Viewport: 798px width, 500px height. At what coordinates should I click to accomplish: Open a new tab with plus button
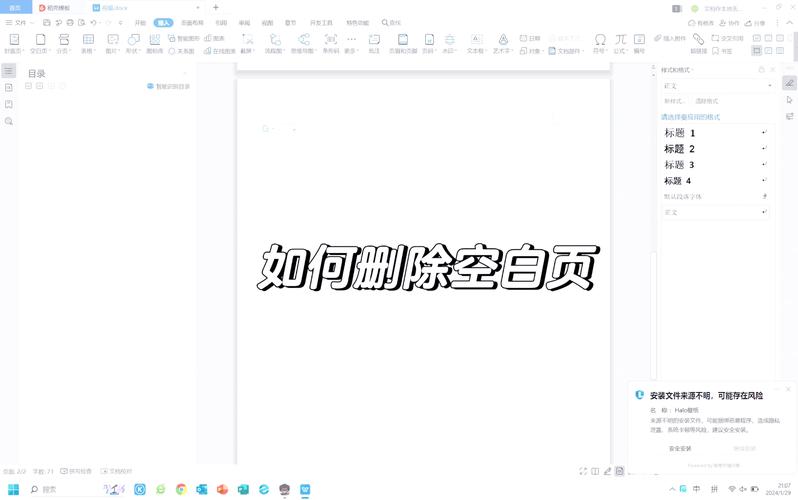pyautogui.click(x=216, y=7)
